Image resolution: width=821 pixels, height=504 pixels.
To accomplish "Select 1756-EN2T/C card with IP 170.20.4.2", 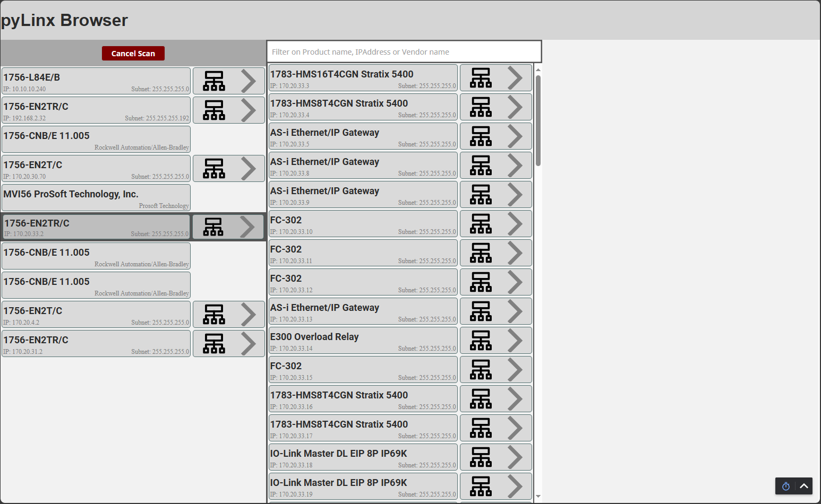I will tap(96, 315).
